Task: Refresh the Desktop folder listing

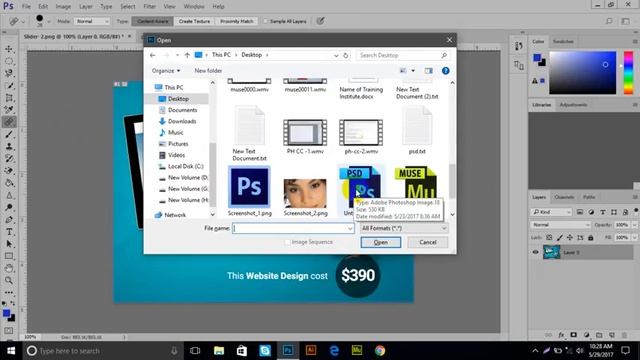Action: pos(346,55)
